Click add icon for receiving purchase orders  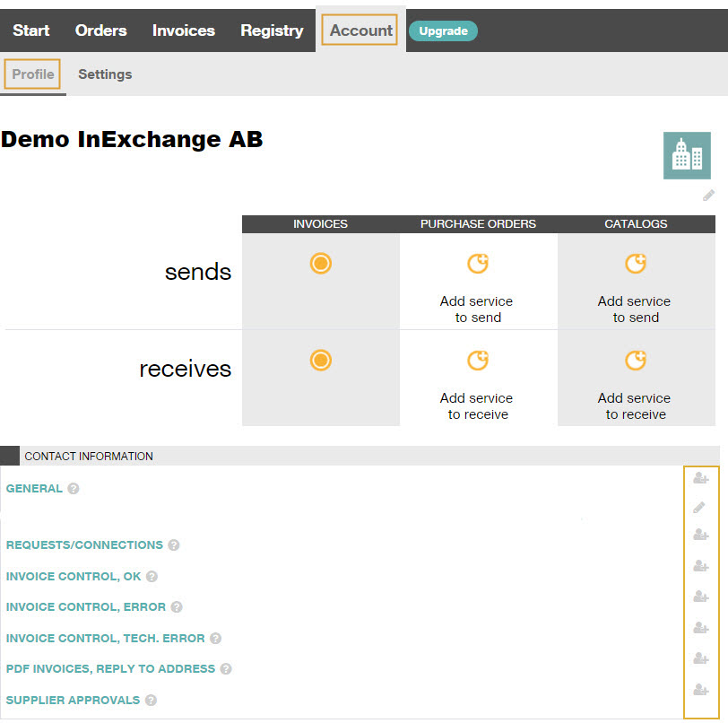click(478, 360)
